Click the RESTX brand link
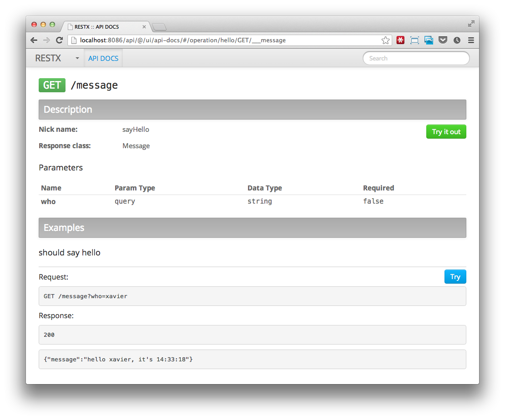The width and height of the screenshot is (505, 420). [48, 58]
